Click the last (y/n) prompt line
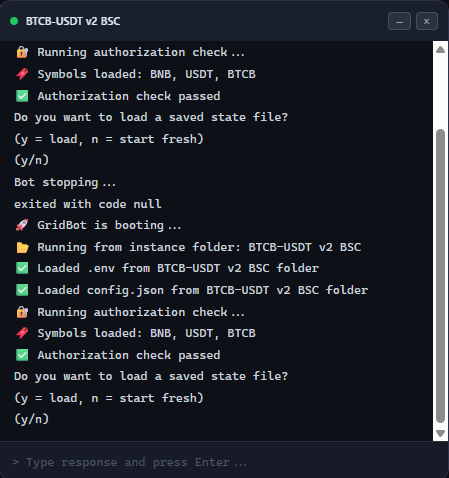 click(x=32, y=419)
